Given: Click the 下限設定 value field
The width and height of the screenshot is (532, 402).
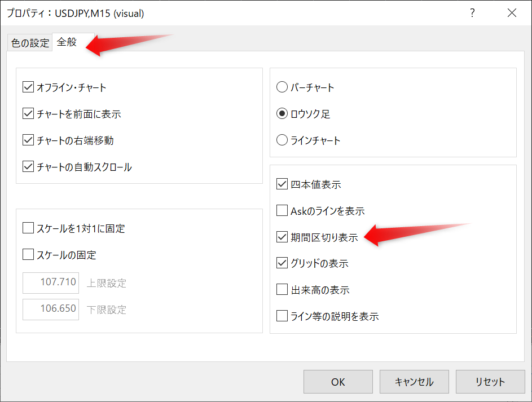Looking at the screenshot, I should click(51, 309).
